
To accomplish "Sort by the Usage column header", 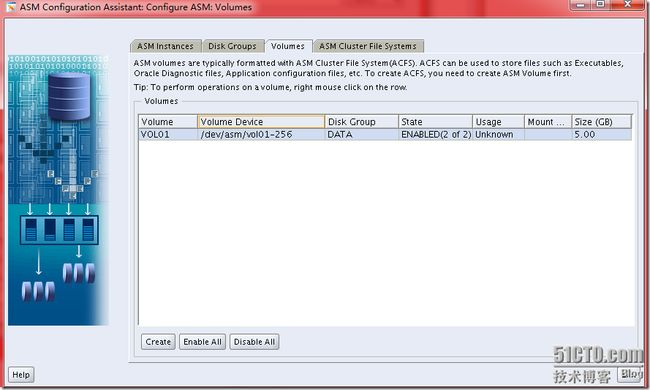I will [498, 122].
